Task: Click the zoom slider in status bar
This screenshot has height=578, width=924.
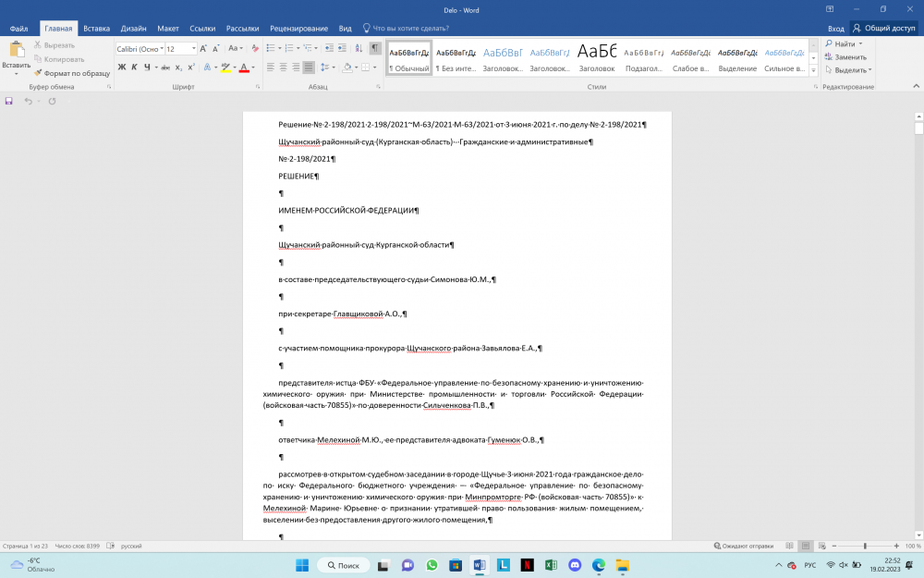Action: coord(865,546)
